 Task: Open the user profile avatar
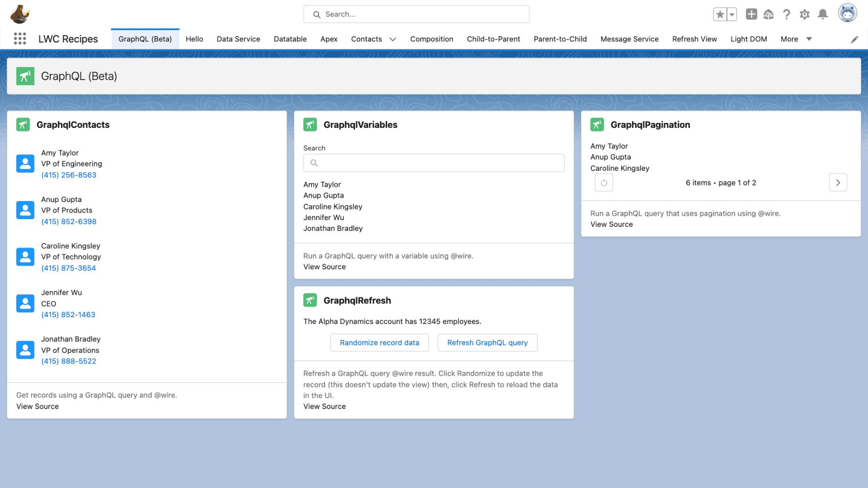[847, 13]
